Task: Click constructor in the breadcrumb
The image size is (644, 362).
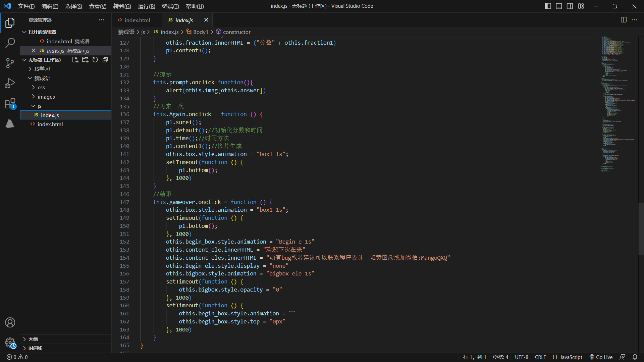Action: click(x=233, y=32)
